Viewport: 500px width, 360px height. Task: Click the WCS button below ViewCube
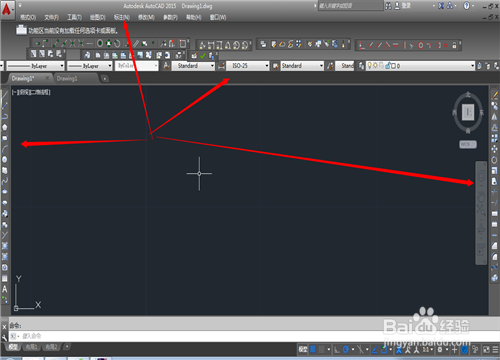(468, 144)
